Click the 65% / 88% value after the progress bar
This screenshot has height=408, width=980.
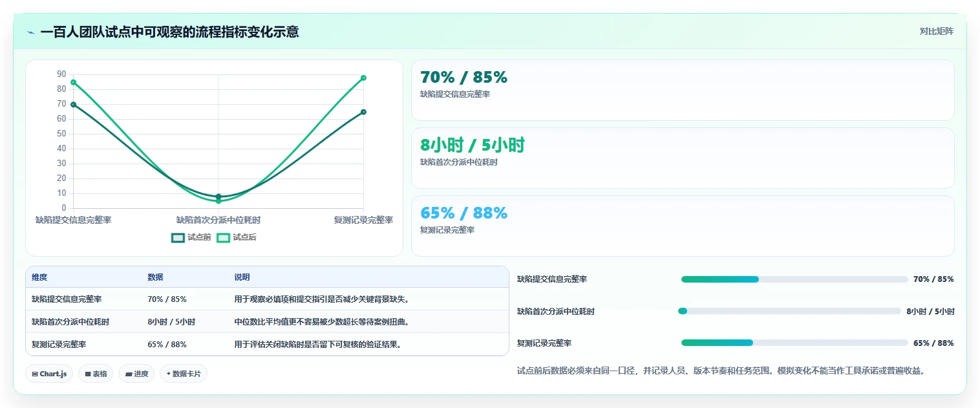(x=933, y=343)
